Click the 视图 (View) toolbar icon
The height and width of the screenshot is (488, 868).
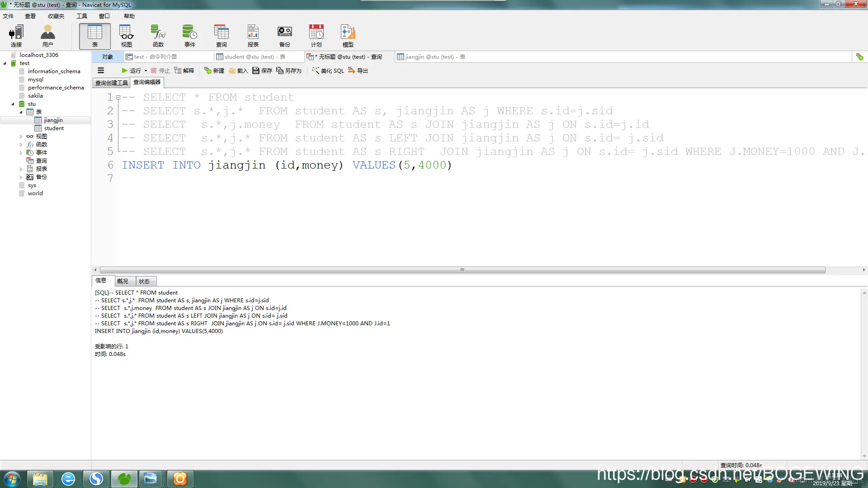[x=126, y=36]
